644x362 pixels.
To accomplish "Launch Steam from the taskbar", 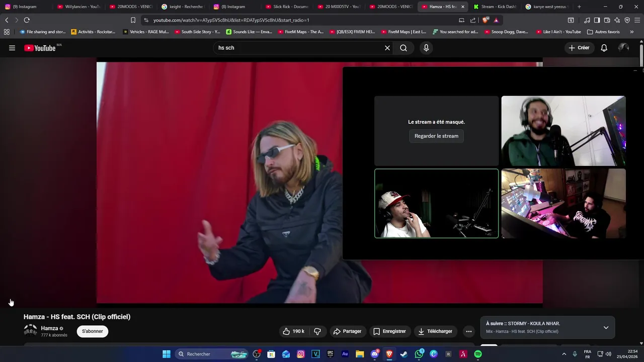I will [x=404, y=354].
